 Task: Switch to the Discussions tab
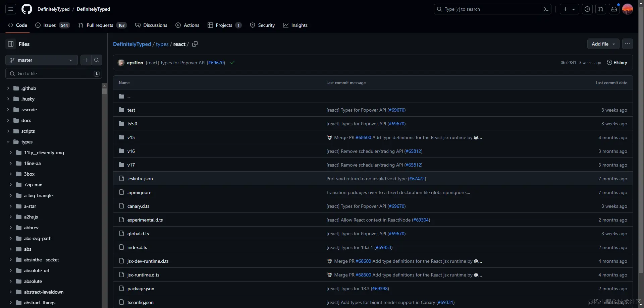coord(151,25)
